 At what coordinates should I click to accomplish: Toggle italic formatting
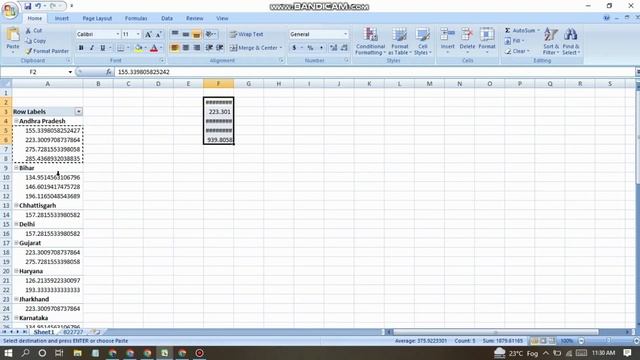pos(92,48)
